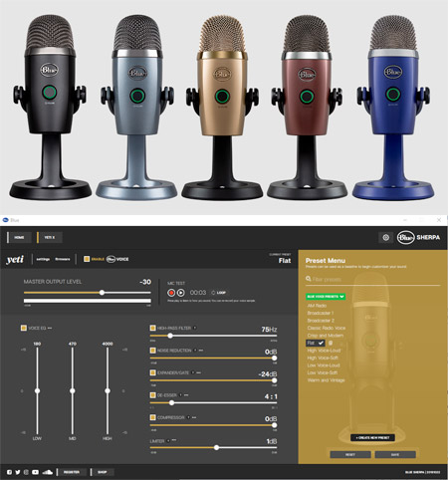This screenshot has width=448, height=480.
Task: Click the info icon next to Noise Reduction
Action: click(x=195, y=351)
